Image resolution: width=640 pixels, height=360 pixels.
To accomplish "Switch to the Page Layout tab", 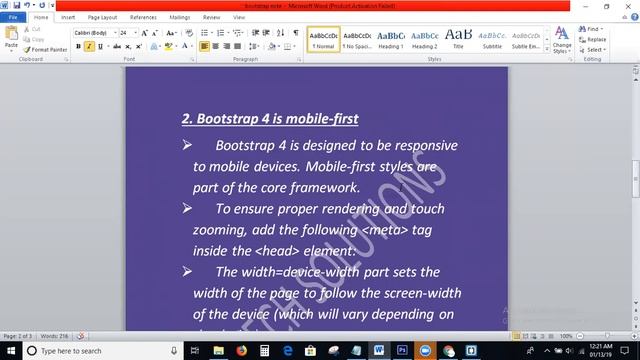I will pos(102,17).
